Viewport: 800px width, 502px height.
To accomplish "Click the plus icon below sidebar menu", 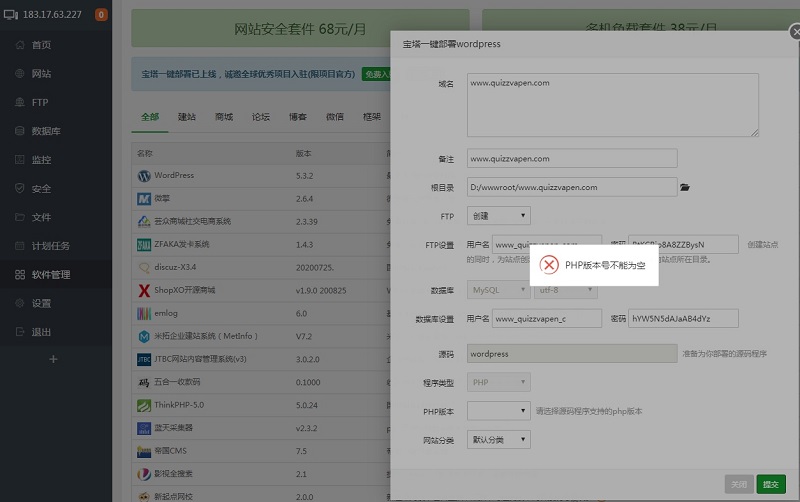I will click(x=53, y=359).
